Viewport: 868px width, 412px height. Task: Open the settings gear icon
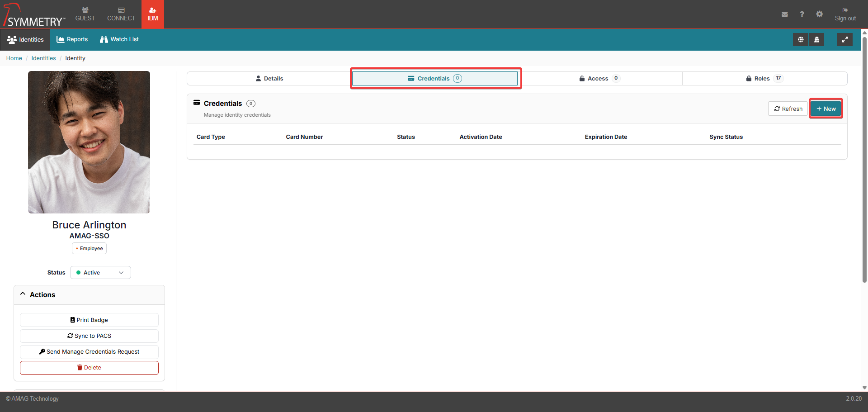point(819,14)
